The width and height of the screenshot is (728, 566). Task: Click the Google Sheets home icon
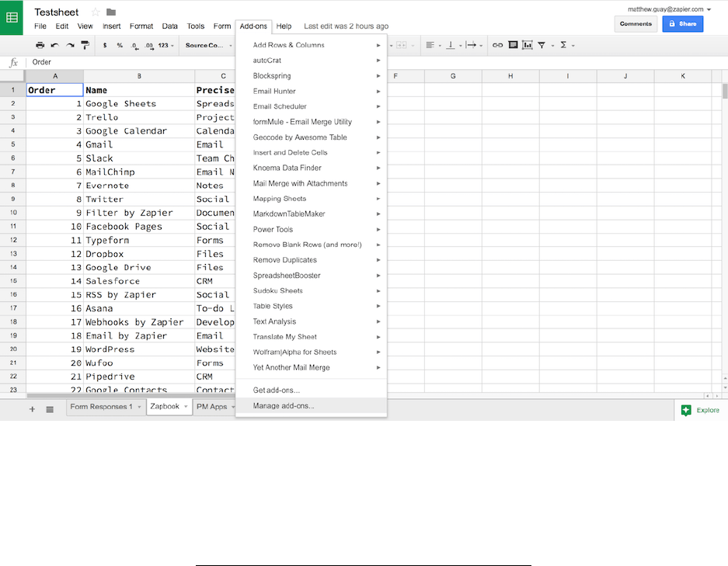pos(12,18)
